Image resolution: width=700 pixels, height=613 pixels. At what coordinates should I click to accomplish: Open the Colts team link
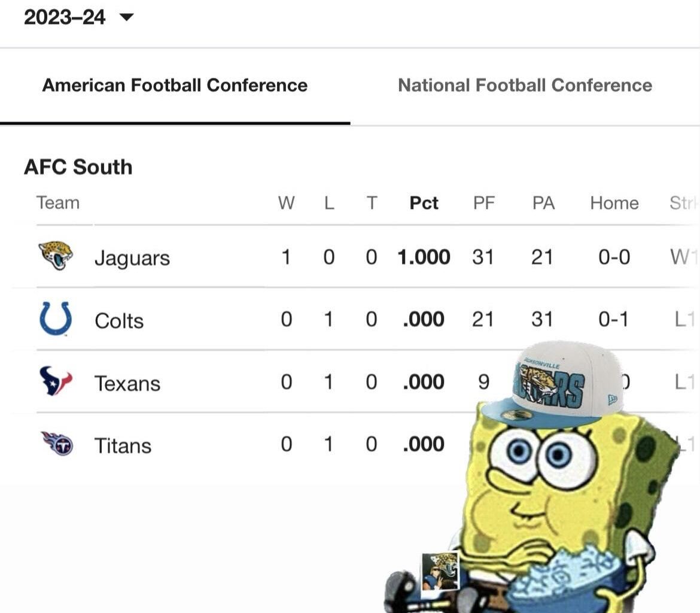pos(119,321)
